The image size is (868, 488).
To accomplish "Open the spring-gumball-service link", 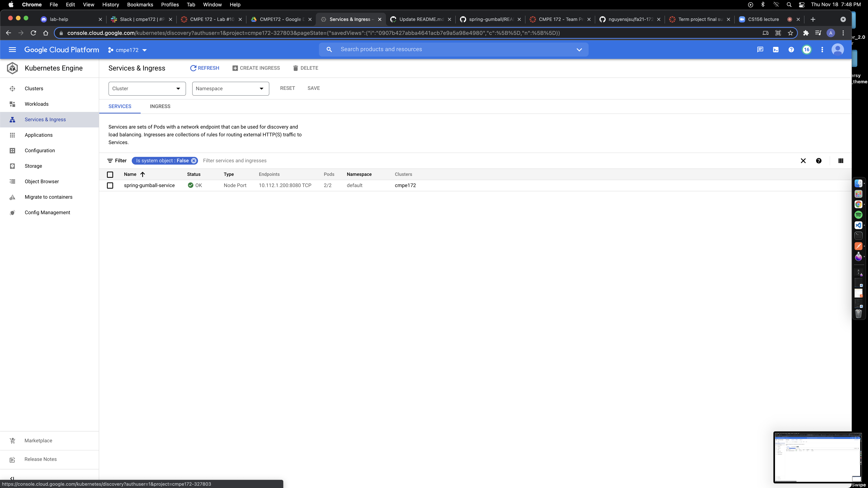I will point(149,186).
